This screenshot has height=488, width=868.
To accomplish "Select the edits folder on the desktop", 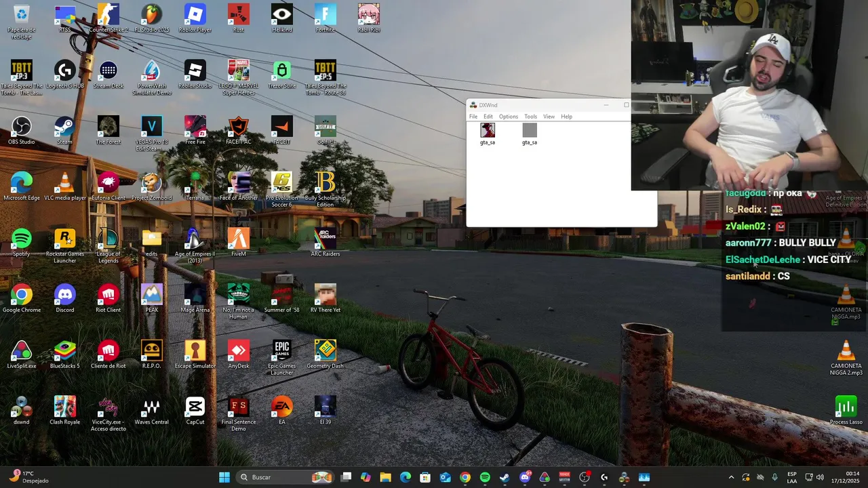I will click(x=152, y=243).
